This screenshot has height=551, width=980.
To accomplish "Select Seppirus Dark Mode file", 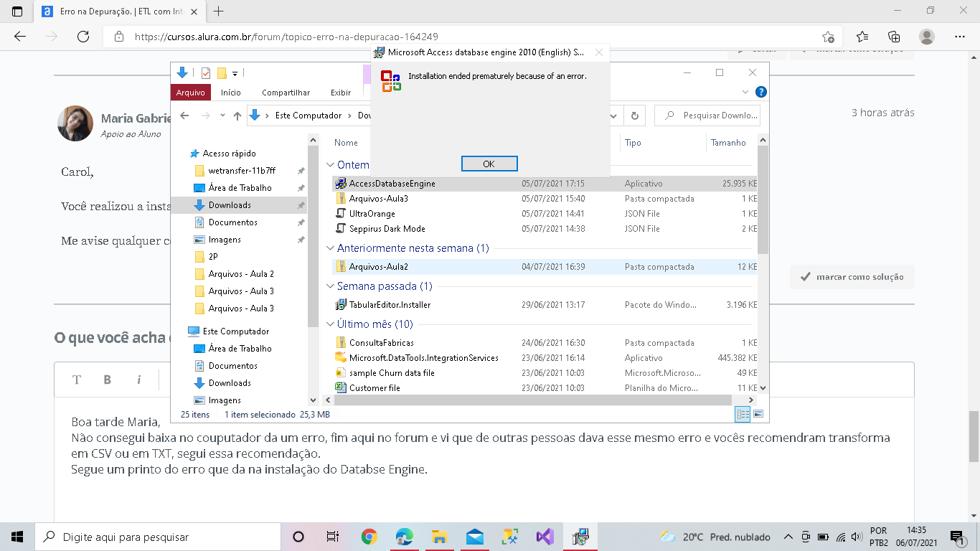I will click(545, 229).
